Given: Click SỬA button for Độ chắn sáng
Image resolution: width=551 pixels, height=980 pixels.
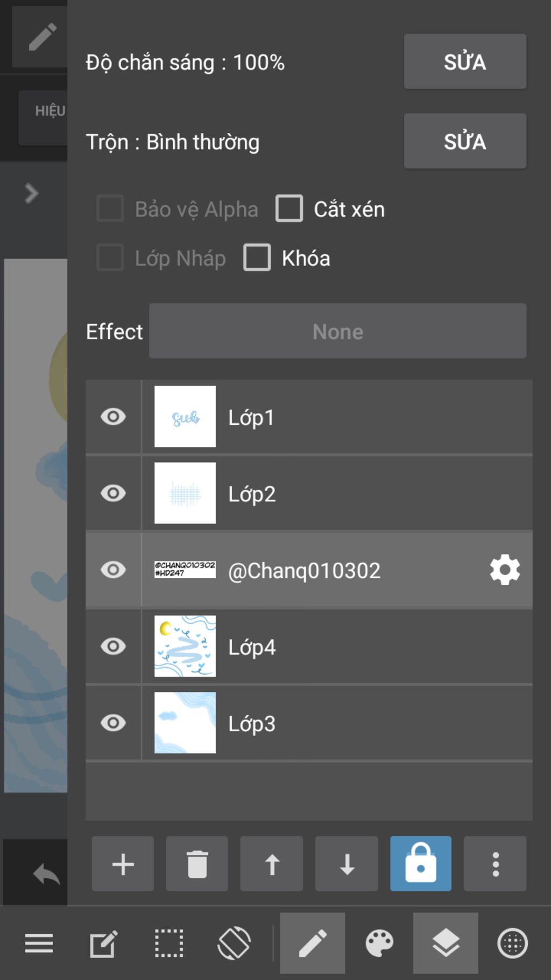Looking at the screenshot, I should pyautogui.click(x=465, y=61).
